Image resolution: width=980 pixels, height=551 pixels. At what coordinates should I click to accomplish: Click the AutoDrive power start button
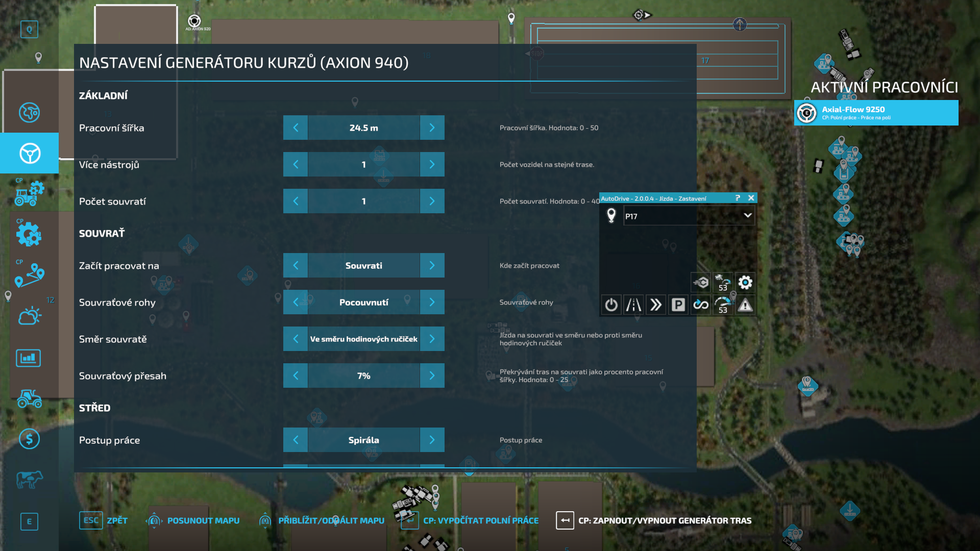click(x=611, y=305)
